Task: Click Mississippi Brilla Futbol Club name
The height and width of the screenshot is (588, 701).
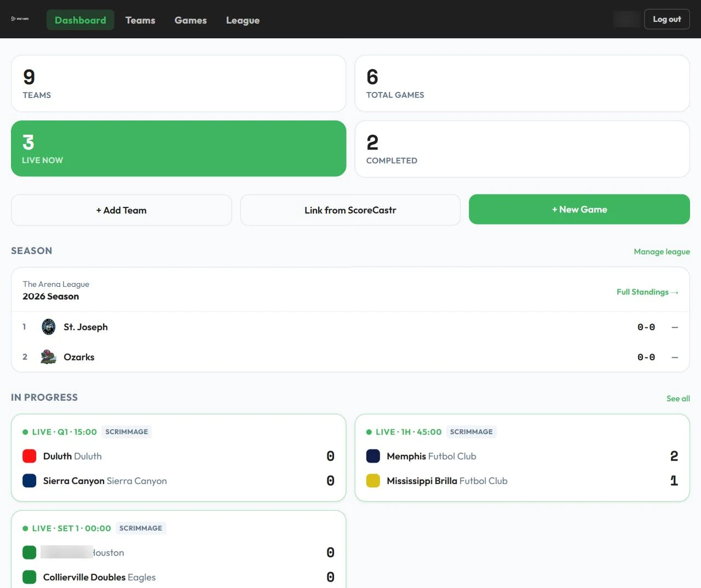Action: 447,481
